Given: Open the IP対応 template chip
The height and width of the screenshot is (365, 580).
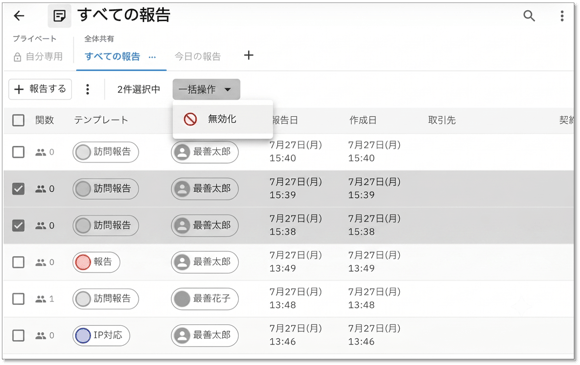Looking at the screenshot, I should point(101,335).
